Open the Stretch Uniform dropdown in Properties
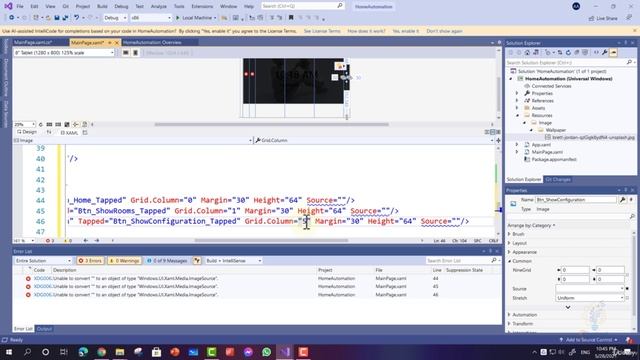This screenshot has height=360, width=640. coord(589,298)
